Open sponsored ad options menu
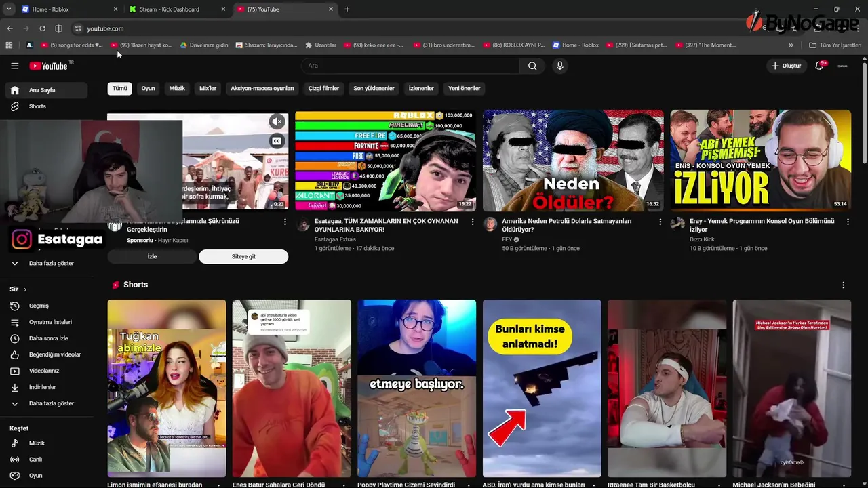The image size is (868, 488). coord(285,222)
